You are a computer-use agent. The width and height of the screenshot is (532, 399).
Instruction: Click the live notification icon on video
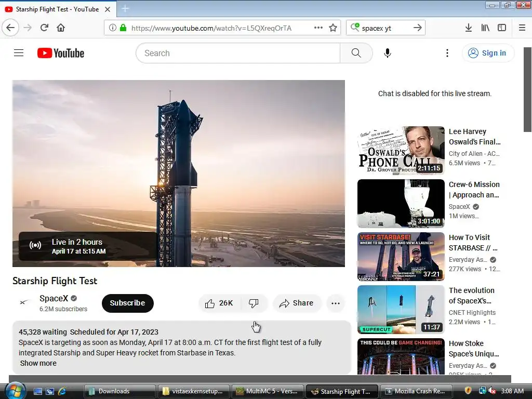tap(35, 245)
